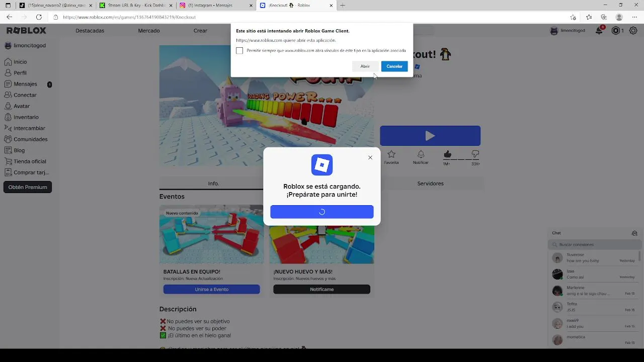Open chat with Marlenne
This screenshot has width=644, height=362.
(594, 291)
